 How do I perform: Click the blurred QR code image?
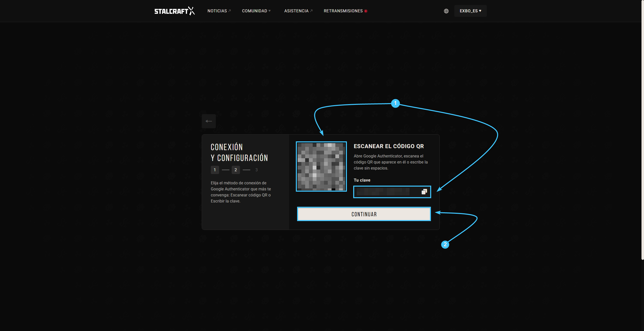pos(321,167)
